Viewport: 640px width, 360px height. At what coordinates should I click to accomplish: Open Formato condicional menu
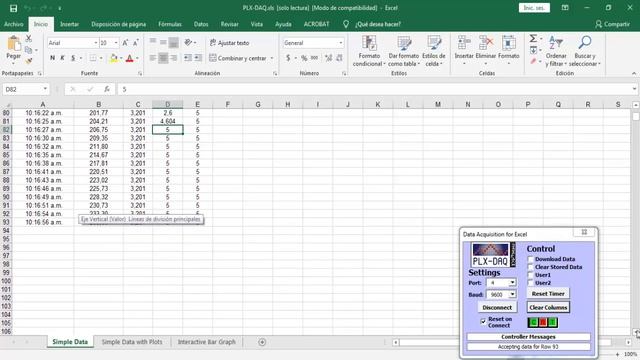(369, 51)
